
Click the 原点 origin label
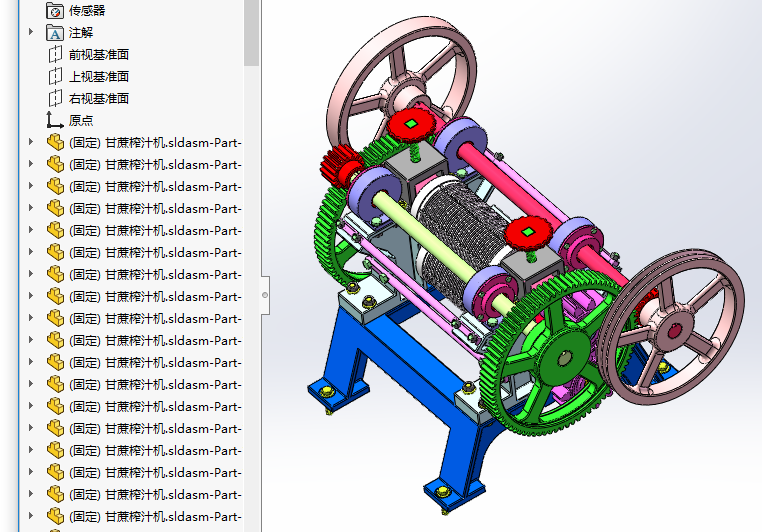coord(81,120)
